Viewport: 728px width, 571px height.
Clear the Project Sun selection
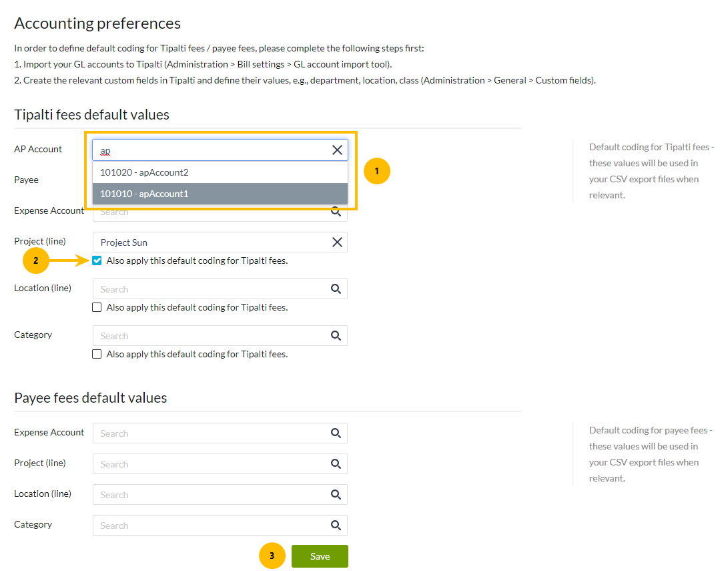[336, 242]
